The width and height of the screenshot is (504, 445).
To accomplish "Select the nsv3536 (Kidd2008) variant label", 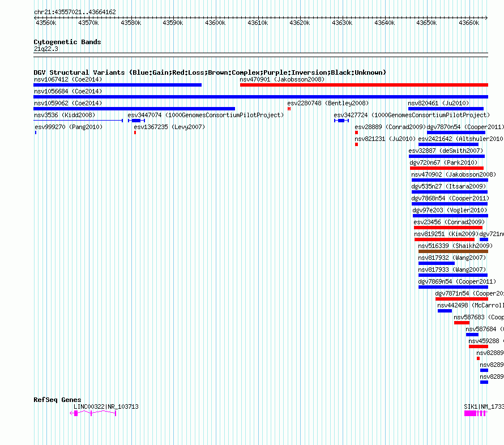I will 65,115.
